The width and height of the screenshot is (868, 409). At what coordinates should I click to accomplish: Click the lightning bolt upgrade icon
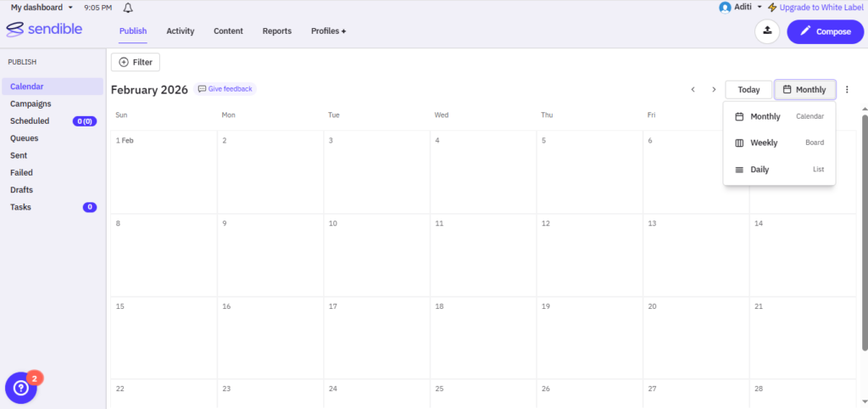pos(772,8)
